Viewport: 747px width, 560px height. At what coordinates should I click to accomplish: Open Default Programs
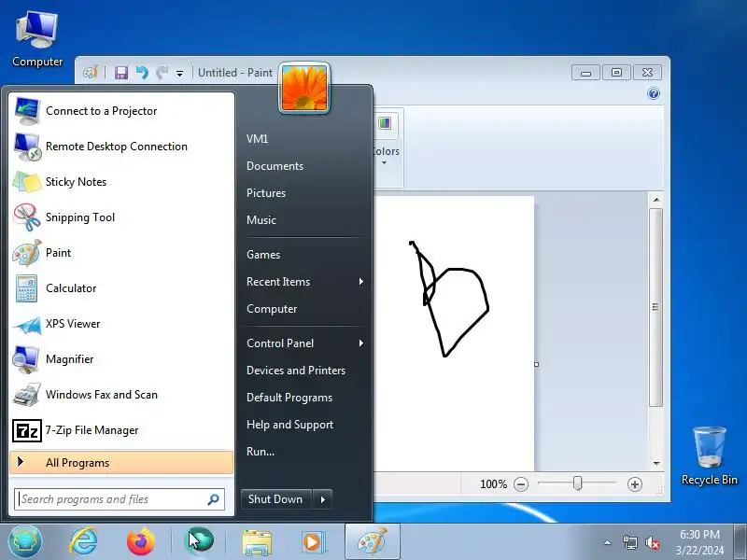tap(289, 398)
